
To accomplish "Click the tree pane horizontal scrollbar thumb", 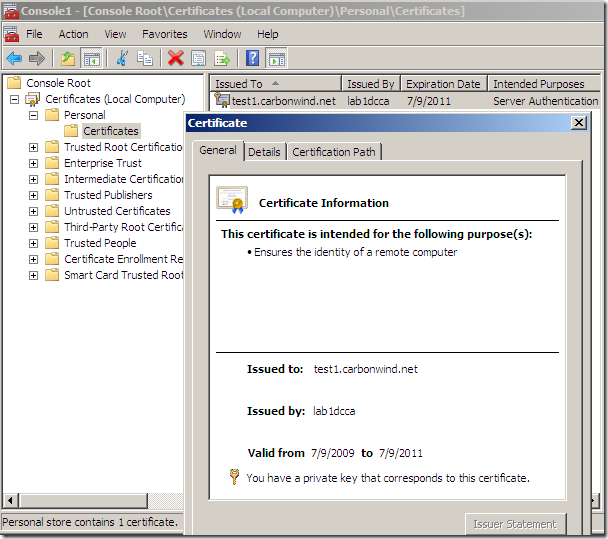I will (x=83, y=500).
